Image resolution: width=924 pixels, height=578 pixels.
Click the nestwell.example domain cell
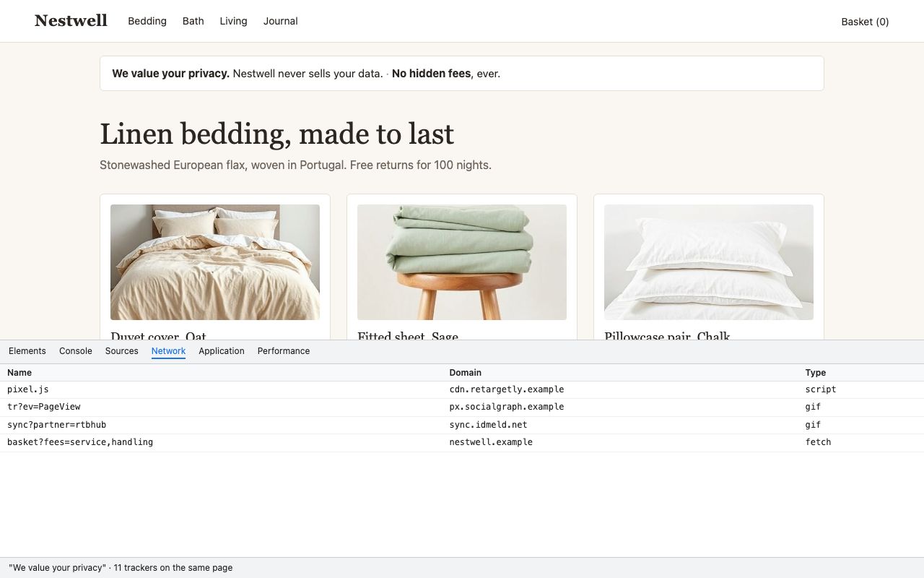(x=491, y=442)
